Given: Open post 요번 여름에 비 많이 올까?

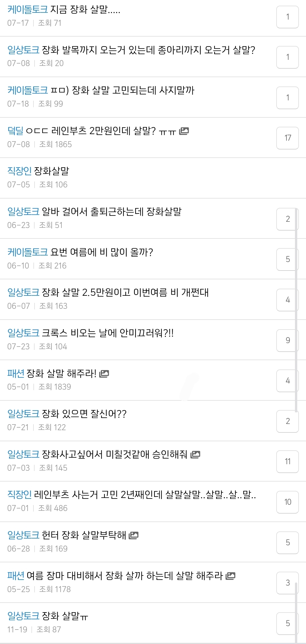Looking at the screenshot, I should click(101, 252).
